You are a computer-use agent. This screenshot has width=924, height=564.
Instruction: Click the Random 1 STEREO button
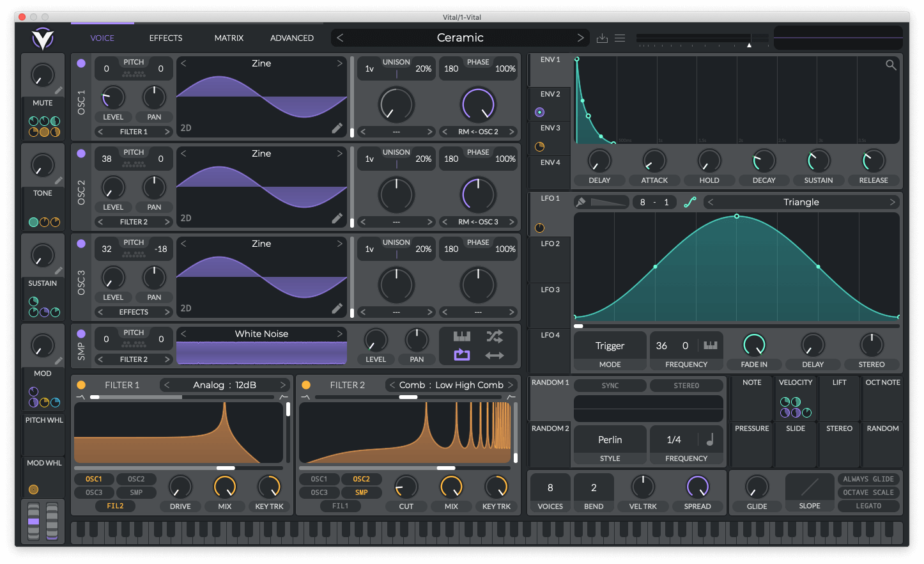click(x=686, y=386)
